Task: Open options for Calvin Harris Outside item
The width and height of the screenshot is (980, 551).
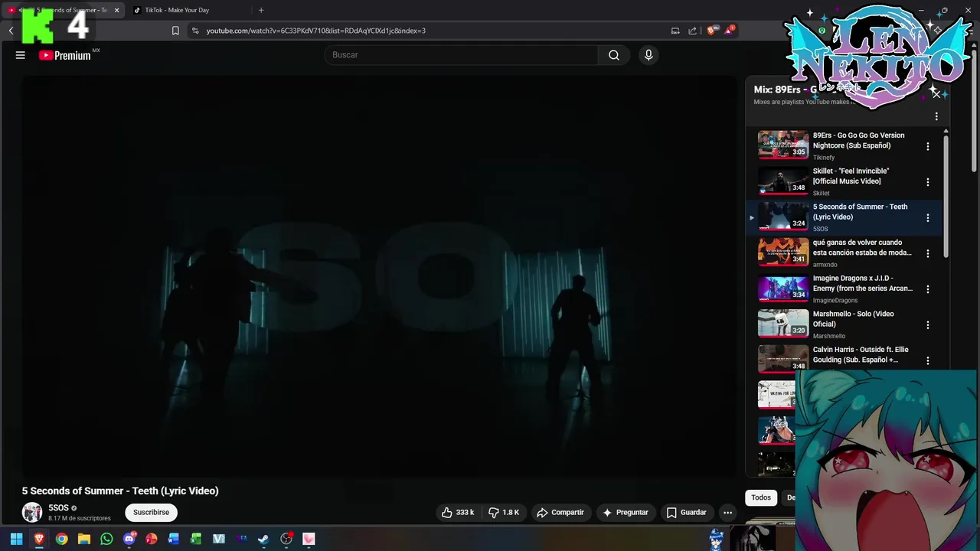Action: click(928, 360)
